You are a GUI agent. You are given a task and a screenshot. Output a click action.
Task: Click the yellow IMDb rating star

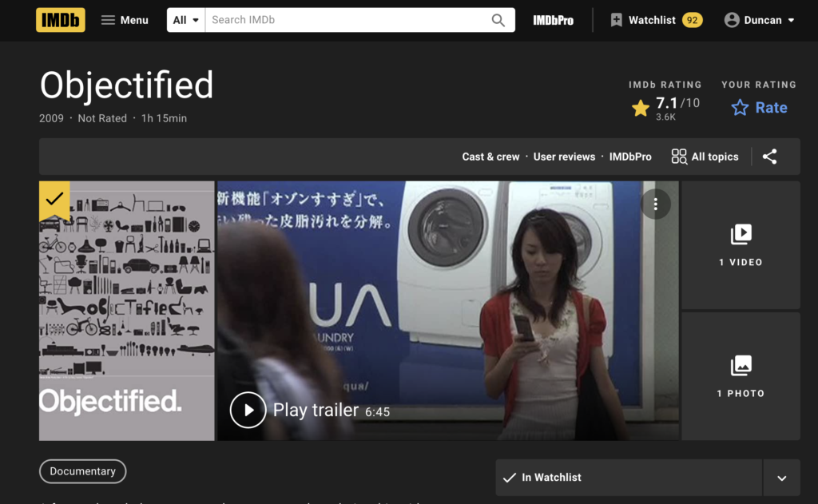click(641, 109)
